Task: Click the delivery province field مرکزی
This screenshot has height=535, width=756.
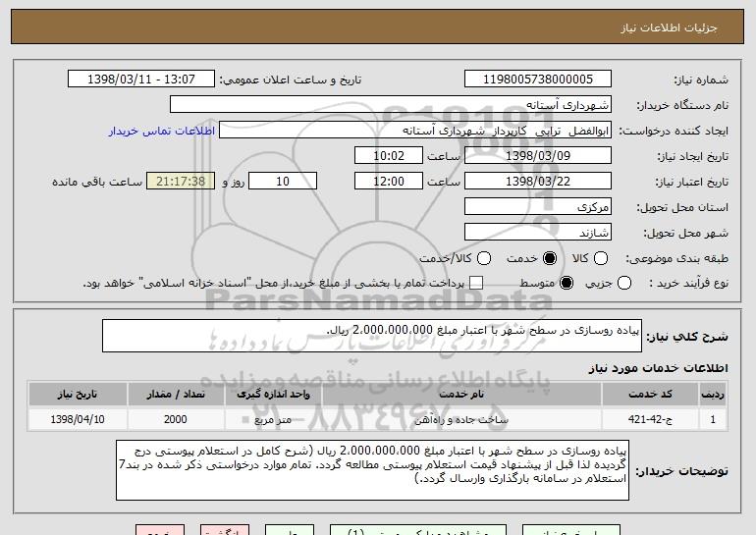Action: pyautogui.click(x=538, y=207)
